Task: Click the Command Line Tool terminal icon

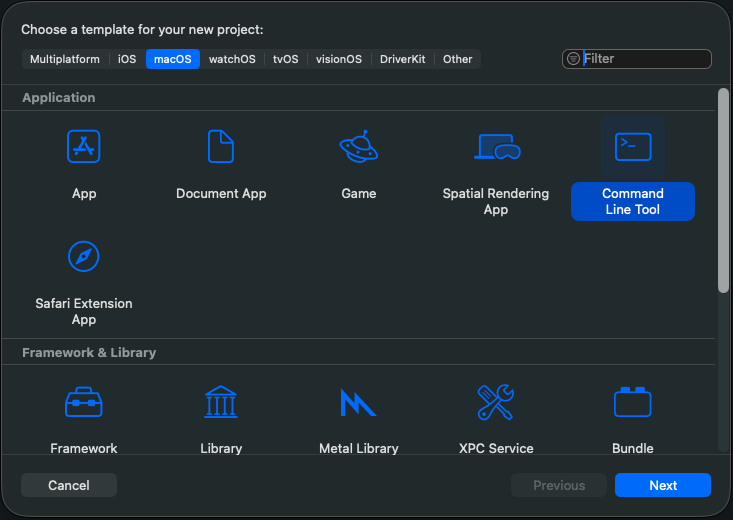Action: pyautogui.click(x=633, y=147)
